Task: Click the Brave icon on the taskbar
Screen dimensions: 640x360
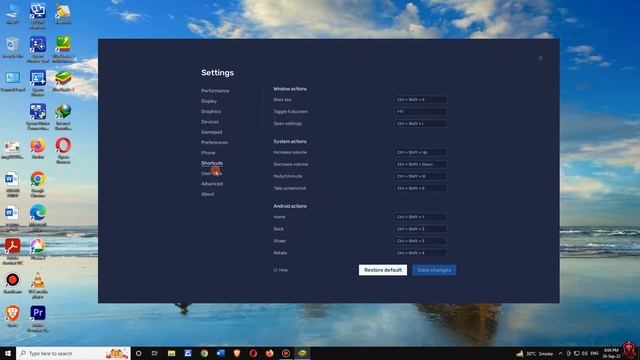Action: point(237,353)
